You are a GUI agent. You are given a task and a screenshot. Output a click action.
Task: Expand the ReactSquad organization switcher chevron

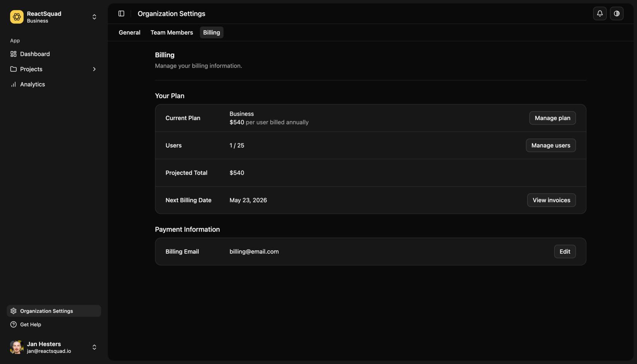(94, 17)
